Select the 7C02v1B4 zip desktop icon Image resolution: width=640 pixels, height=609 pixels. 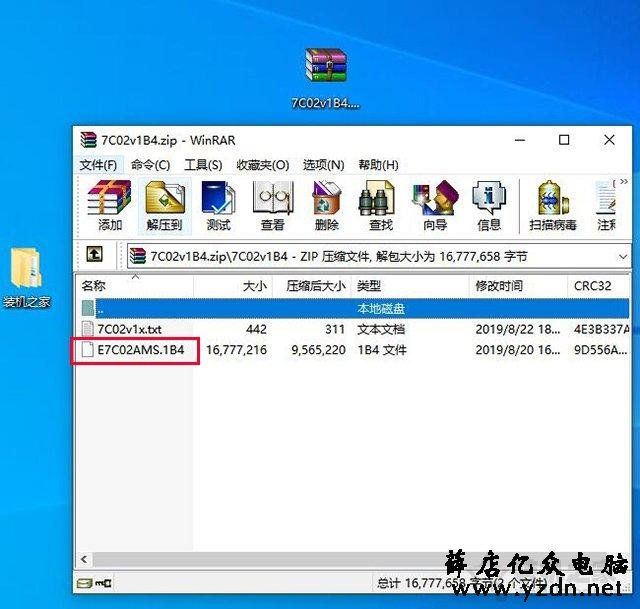pyautogui.click(x=325, y=79)
